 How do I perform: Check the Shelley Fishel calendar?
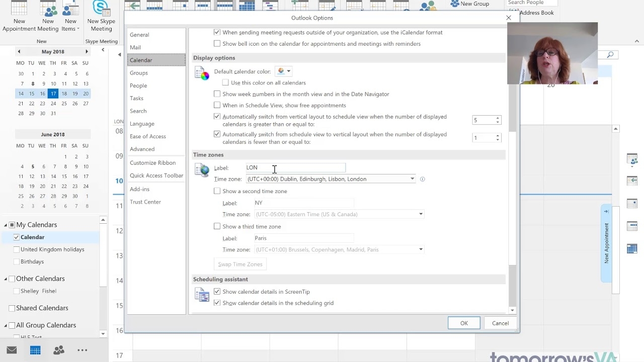pyautogui.click(x=17, y=291)
